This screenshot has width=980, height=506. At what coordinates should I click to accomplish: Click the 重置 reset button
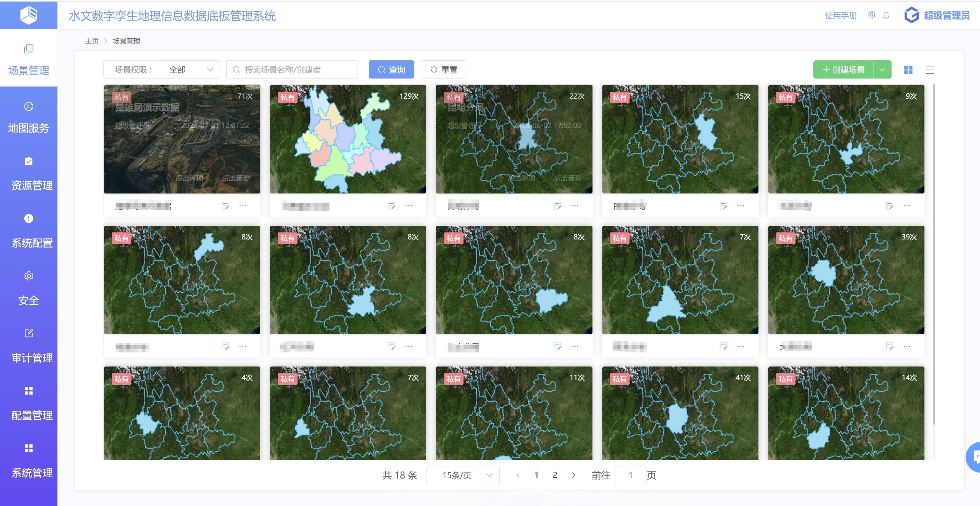(x=444, y=70)
